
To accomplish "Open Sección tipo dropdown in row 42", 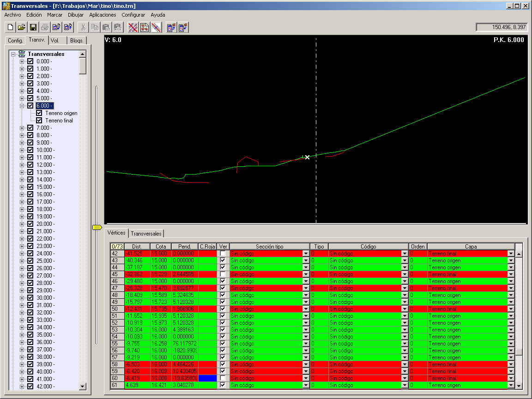I will (x=306, y=254).
